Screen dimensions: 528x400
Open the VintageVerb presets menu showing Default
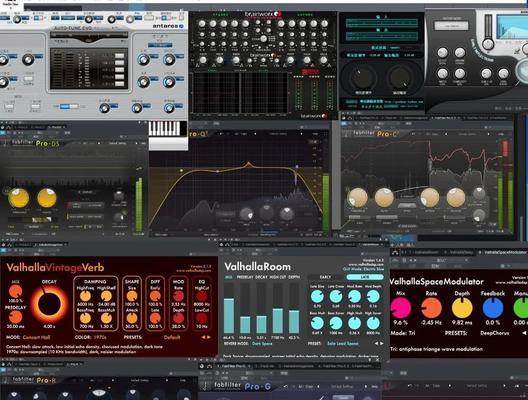click(172, 337)
